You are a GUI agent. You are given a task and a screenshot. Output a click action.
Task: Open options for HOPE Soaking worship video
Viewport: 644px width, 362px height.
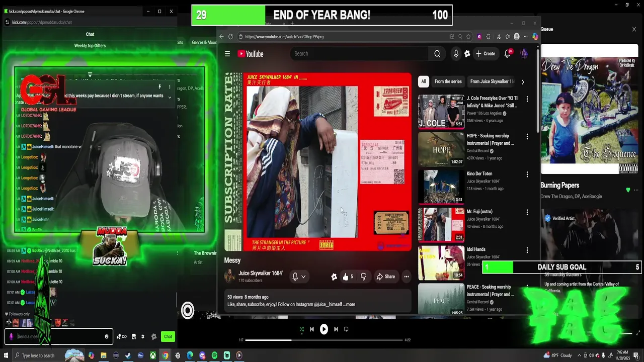tap(527, 137)
